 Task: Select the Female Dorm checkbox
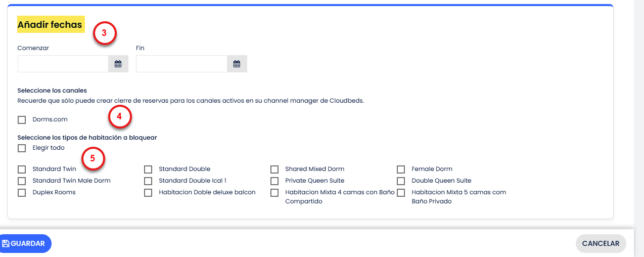[x=401, y=169]
